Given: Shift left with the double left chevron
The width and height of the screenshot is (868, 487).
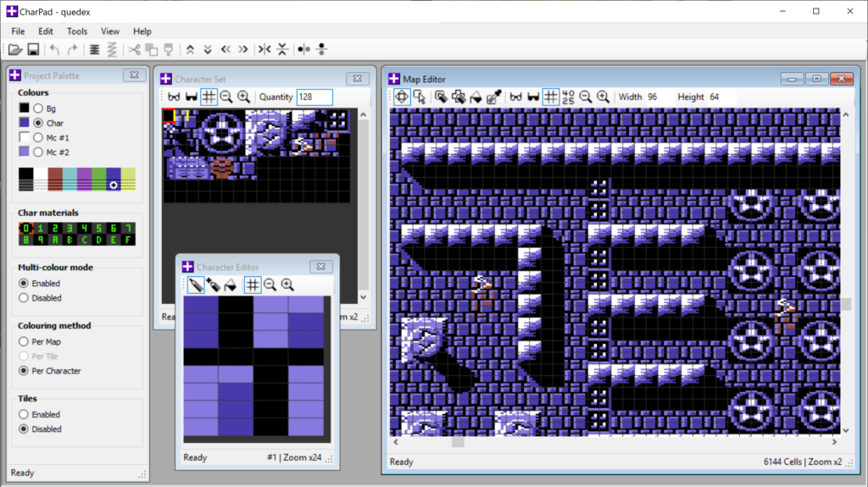Looking at the screenshot, I should [225, 50].
